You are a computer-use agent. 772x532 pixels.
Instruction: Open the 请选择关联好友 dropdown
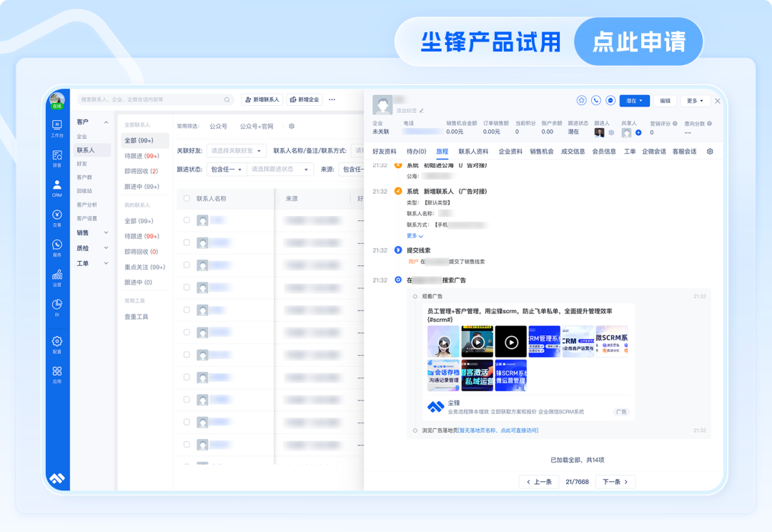237,151
